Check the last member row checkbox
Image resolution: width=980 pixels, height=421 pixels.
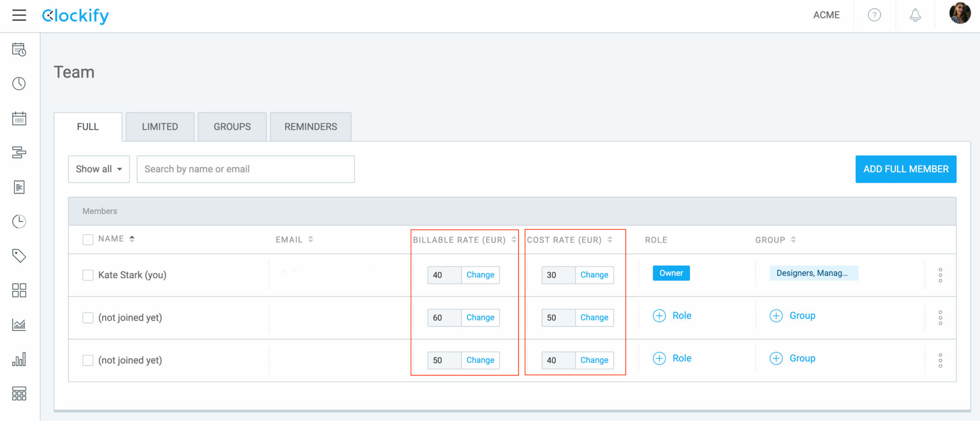coord(88,360)
